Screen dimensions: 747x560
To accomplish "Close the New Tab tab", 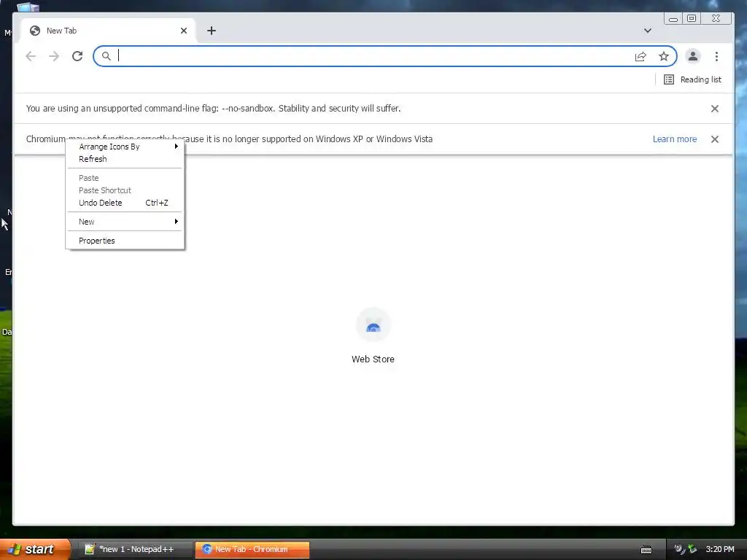I will click(x=184, y=31).
